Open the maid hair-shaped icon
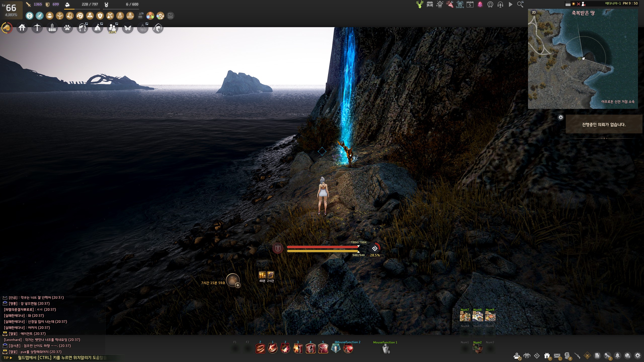This screenshot has height=362, width=644. click(83, 28)
